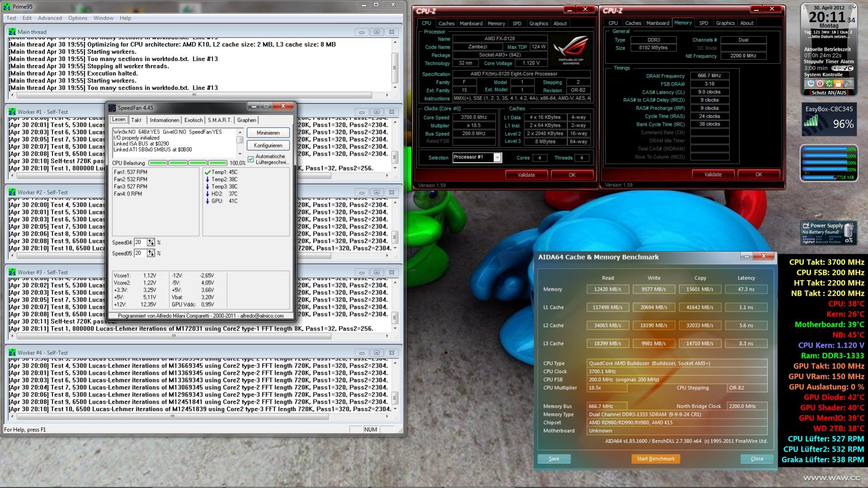Click the Speed04 spinner arrows

click(151, 242)
